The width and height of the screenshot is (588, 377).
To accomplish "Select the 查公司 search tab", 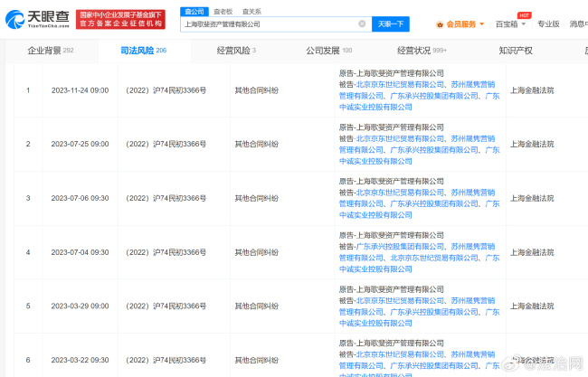I will pos(194,11).
